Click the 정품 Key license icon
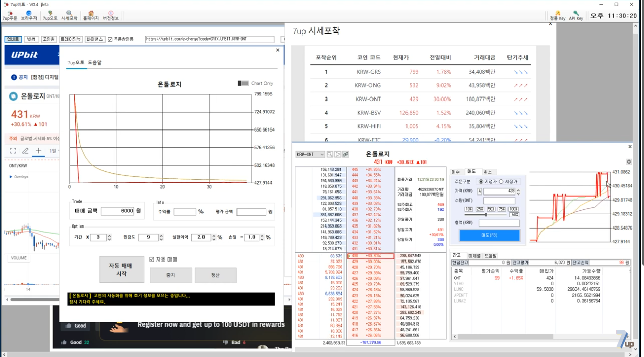Screen dimensions: 644x357 click(x=557, y=16)
